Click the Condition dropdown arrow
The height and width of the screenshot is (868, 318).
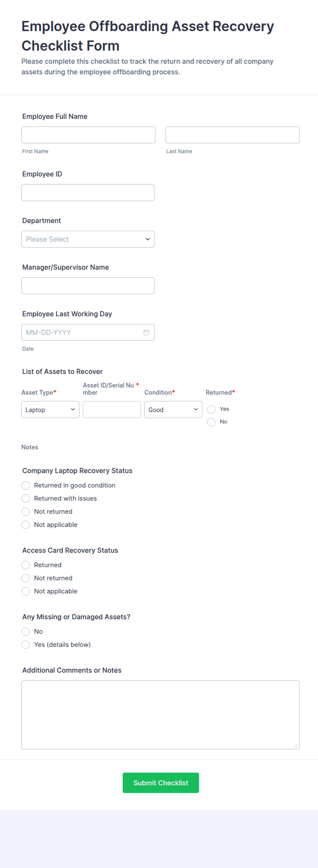[x=196, y=409]
